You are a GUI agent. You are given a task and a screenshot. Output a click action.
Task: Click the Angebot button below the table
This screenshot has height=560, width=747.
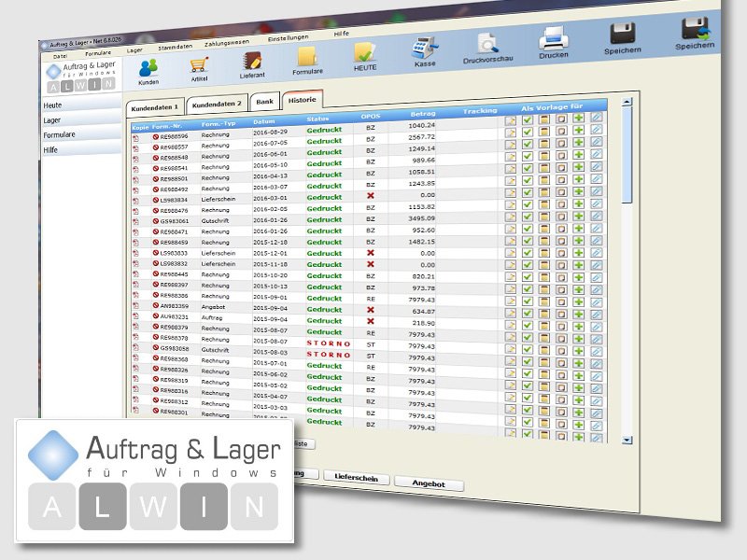coord(429,483)
